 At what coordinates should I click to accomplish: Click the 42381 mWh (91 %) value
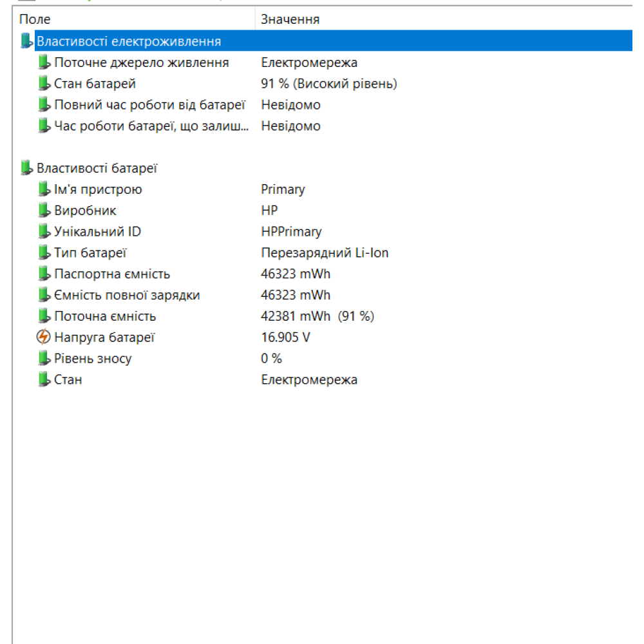tap(317, 316)
